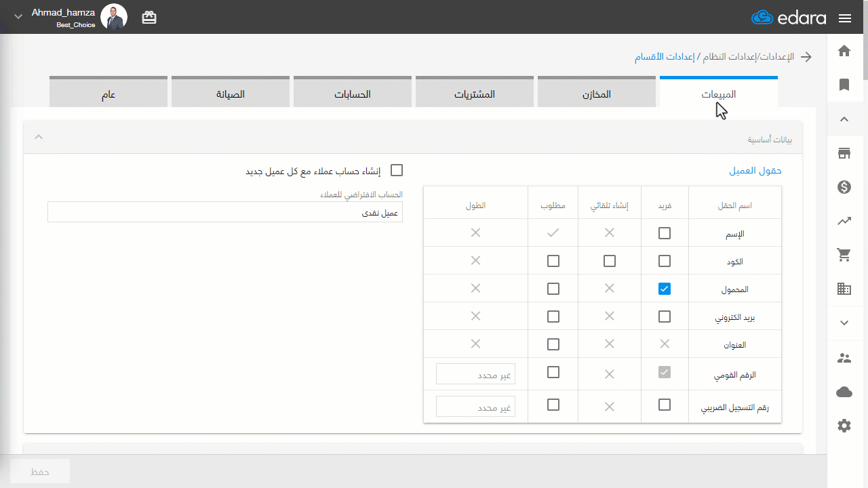Open the hamburger main menu
The width and height of the screenshot is (868, 488).
845,18
